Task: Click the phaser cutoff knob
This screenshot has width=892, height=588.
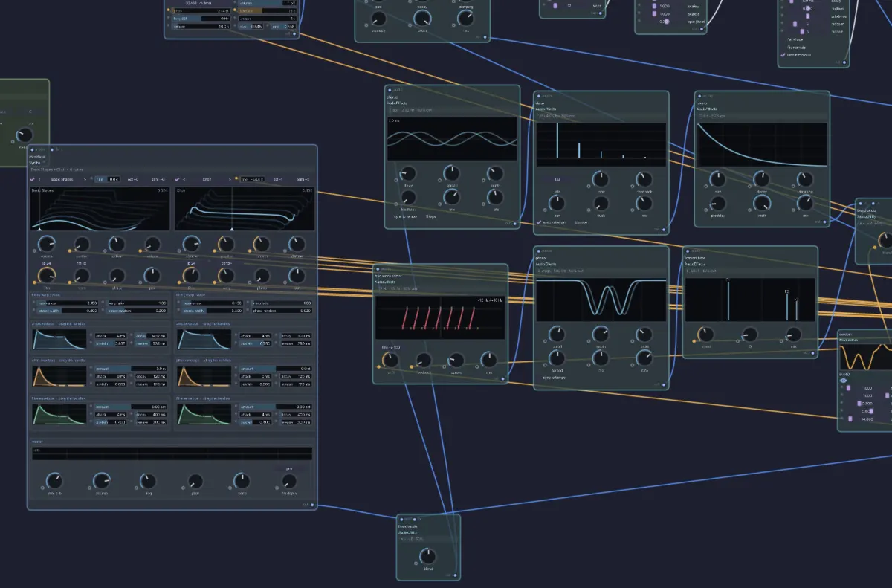Action: pyautogui.click(x=557, y=334)
